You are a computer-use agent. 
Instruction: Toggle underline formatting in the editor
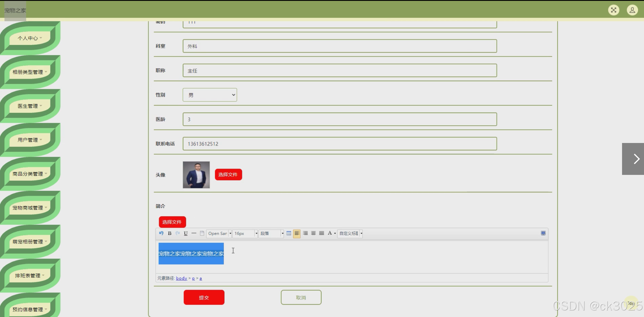186,233
